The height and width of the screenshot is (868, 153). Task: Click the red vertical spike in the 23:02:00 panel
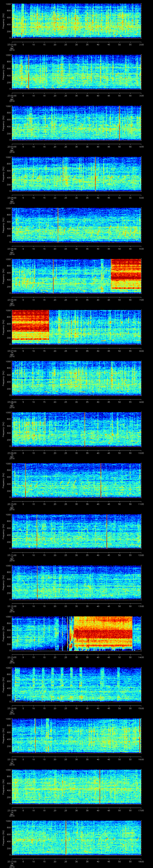(29, 72)
